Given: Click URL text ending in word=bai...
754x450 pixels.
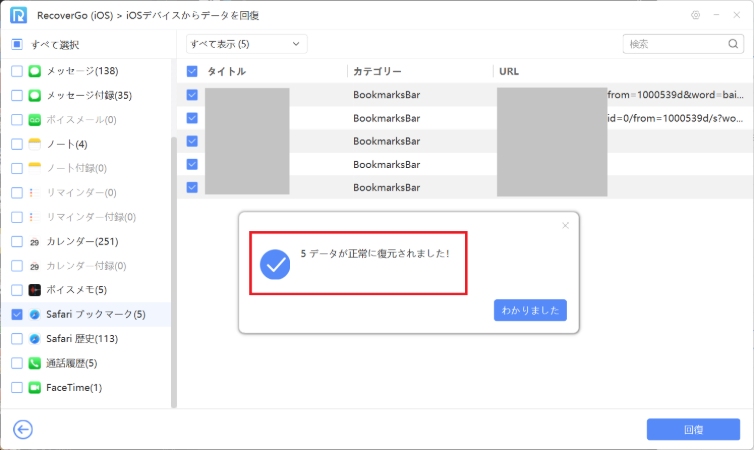Looking at the screenshot, I should pos(675,95).
